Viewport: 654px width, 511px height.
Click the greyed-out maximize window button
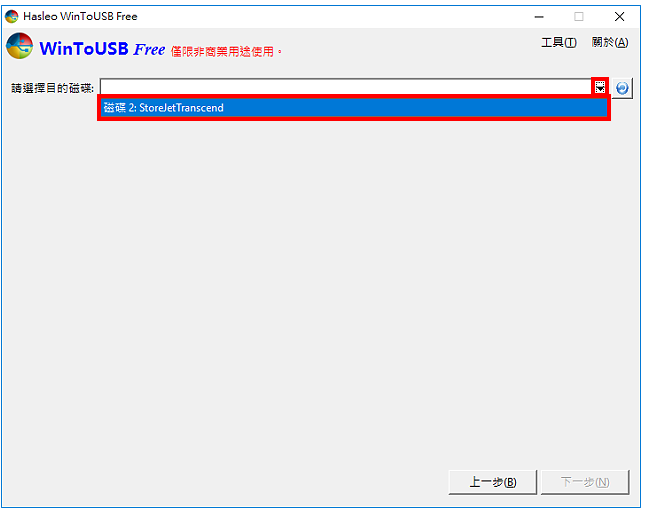pos(579,17)
